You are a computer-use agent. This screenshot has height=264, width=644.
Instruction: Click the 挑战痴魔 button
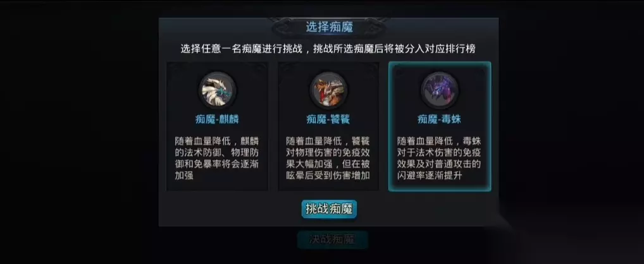tap(329, 209)
